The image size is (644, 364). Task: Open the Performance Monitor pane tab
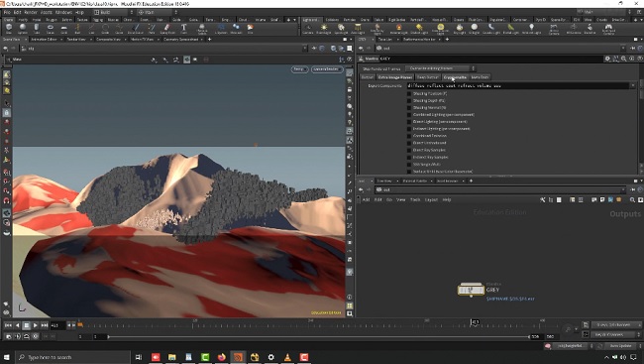click(x=418, y=40)
